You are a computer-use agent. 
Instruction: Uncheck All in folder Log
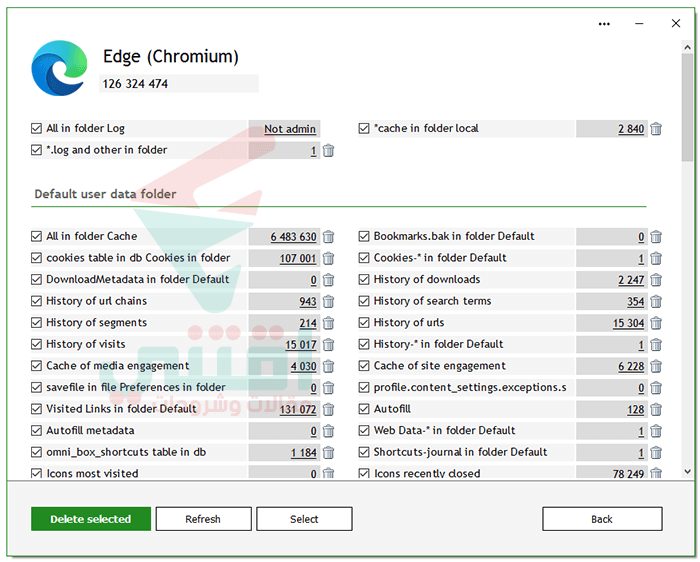(x=36, y=129)
